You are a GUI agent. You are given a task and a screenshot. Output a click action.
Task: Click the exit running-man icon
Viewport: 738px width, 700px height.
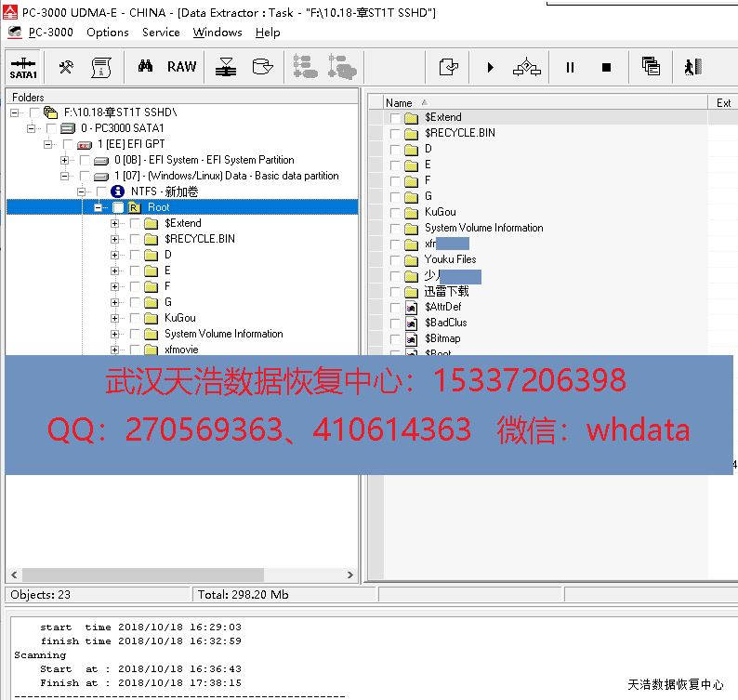692,67
